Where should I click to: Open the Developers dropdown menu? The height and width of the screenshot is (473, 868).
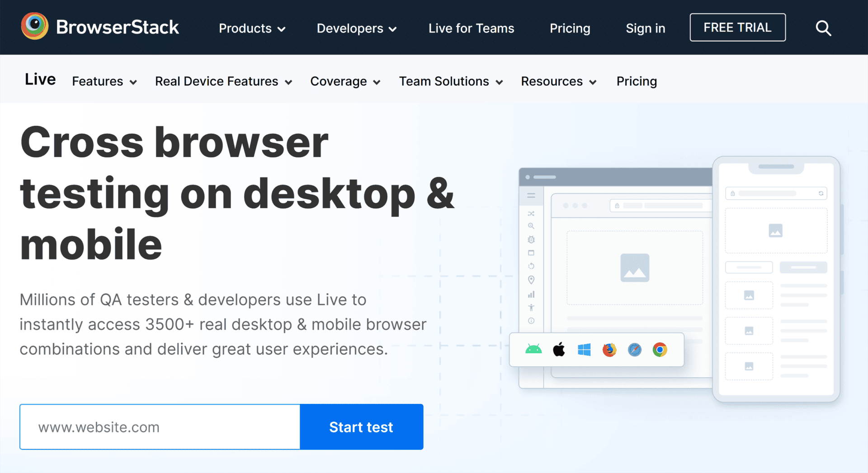[x=356, y=28]
